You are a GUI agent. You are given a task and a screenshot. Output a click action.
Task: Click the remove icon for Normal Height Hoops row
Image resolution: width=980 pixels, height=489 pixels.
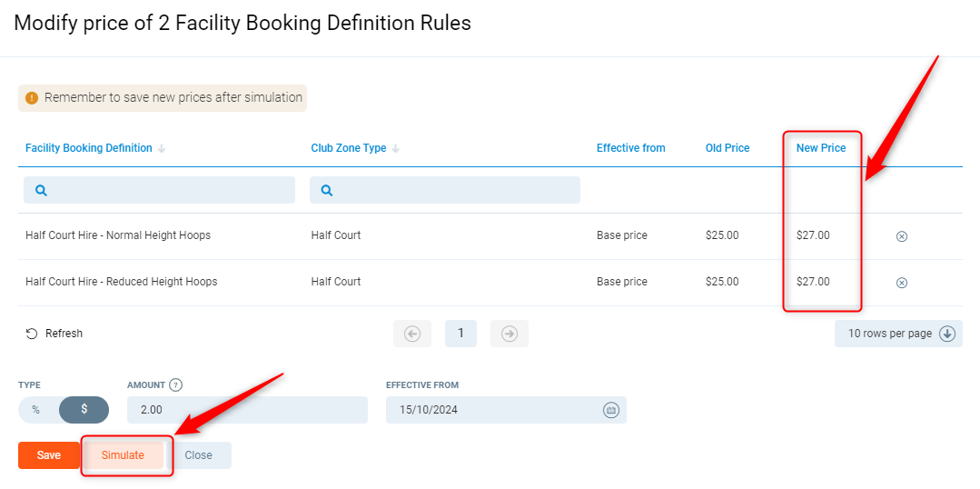pyautogui.click(x=901, y=236)
